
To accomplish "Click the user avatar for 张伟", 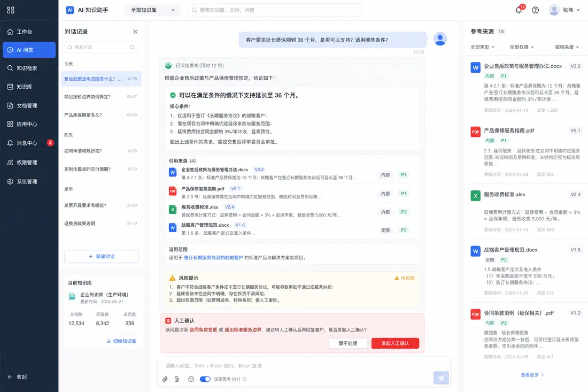I will pyautogui.click(x=554, y=10).
